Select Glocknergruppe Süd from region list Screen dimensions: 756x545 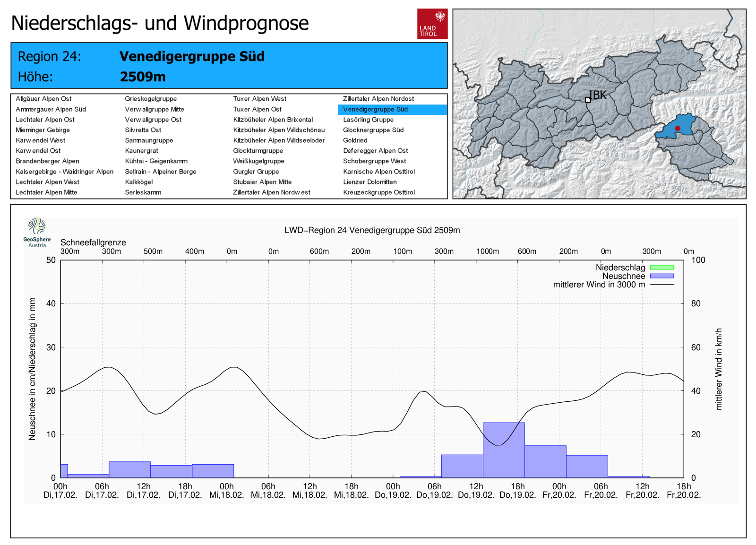pos(373,130)
